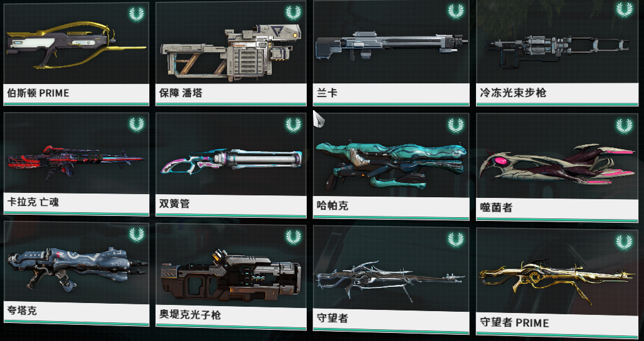Click the laurel badge on 奥堤克光子枪 card

[293, 237]
